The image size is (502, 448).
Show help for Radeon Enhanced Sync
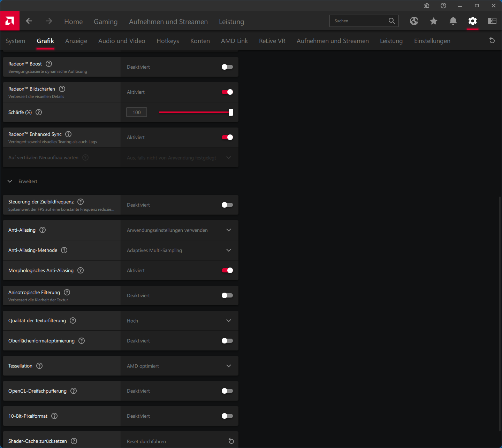tap(68, 134)
